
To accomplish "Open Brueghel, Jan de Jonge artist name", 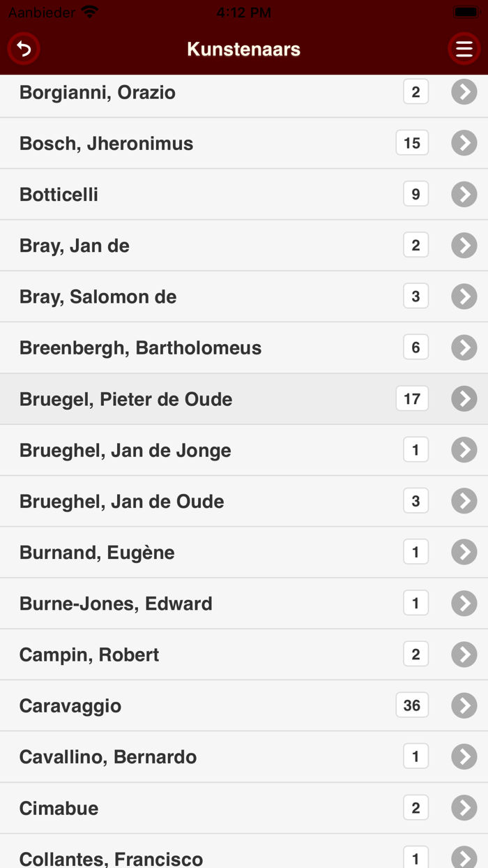I will [125, 450].
